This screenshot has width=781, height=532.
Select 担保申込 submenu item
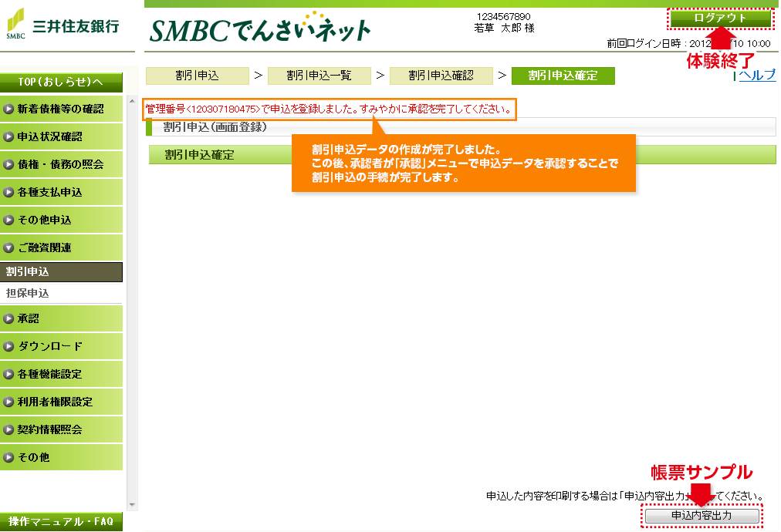tap(61, 294)
